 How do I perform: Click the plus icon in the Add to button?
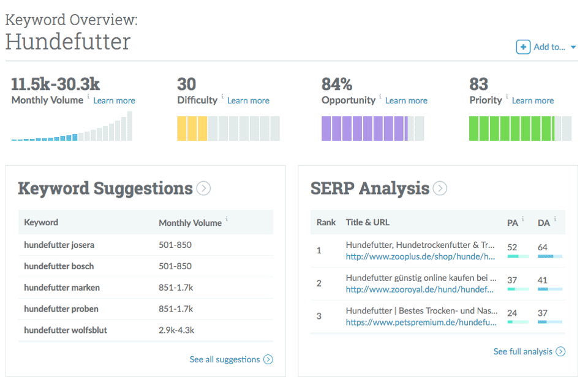tap(524, 47)
